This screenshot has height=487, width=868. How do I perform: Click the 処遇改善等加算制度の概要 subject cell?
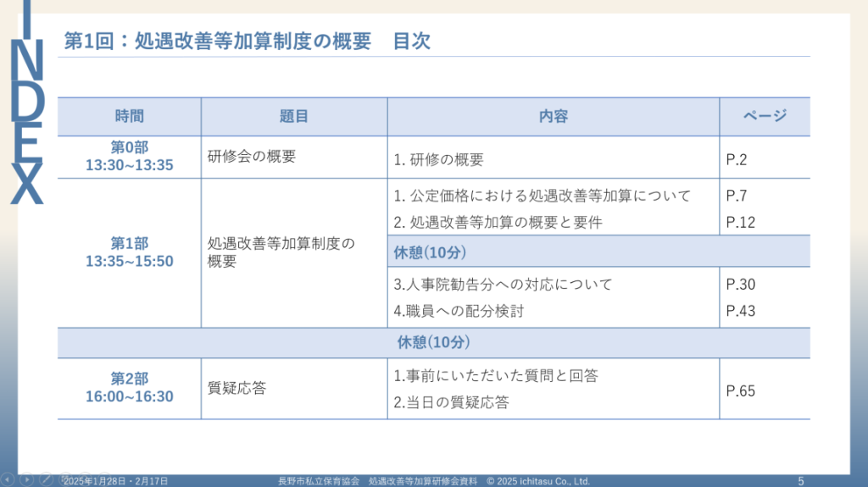tap(294, 252)
